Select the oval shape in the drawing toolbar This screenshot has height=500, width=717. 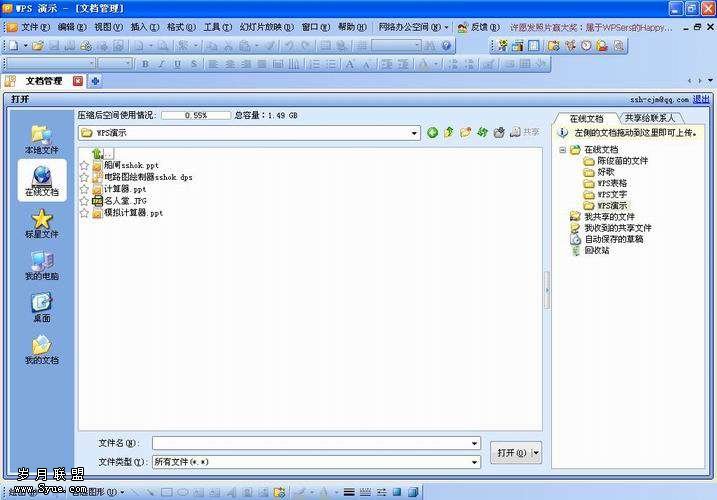tap(182, 492)
